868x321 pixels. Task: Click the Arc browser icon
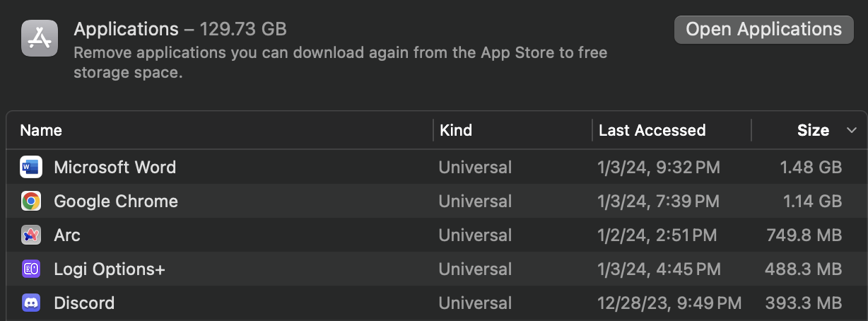coord(31,235)
